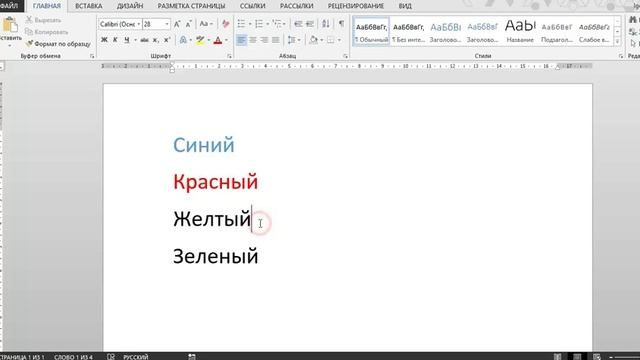This screenshot has width=640, height=360.
Task: Open shading paint bucket fill
Action: [313, 40]
